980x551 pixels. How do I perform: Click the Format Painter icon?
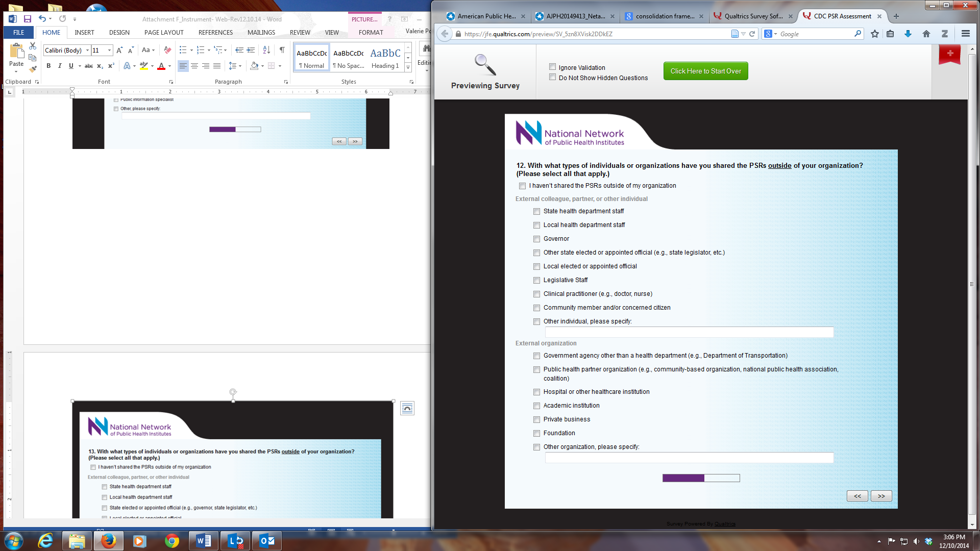tap(33, 69)
